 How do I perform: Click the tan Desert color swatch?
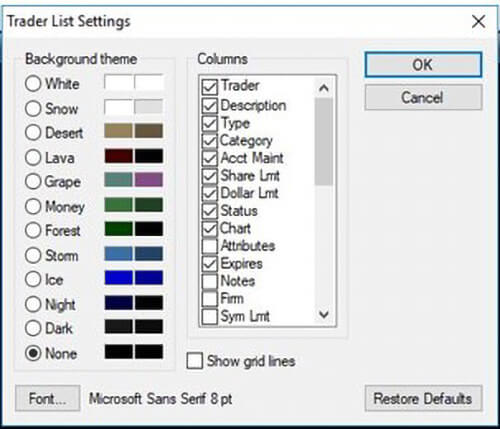[x=118, y=131]
